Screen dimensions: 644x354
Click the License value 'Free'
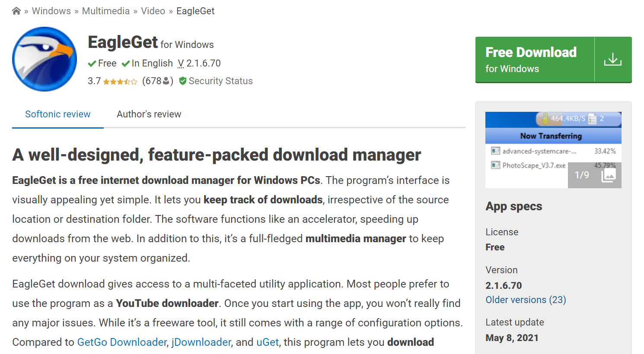[495, 247]
